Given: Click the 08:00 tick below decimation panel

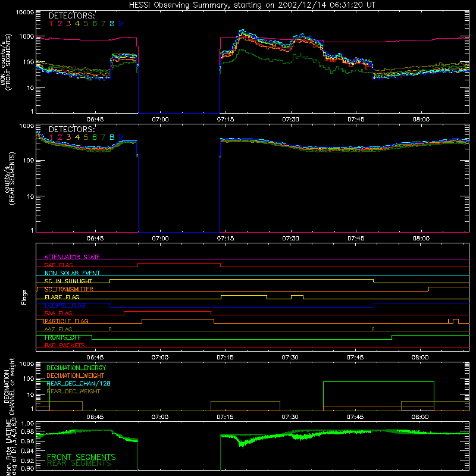Looking at the screenshot, I should 420,417.
